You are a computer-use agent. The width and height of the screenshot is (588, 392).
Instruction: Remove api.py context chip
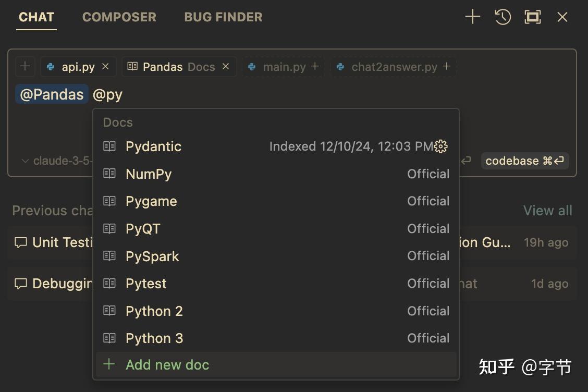point(105,67)
